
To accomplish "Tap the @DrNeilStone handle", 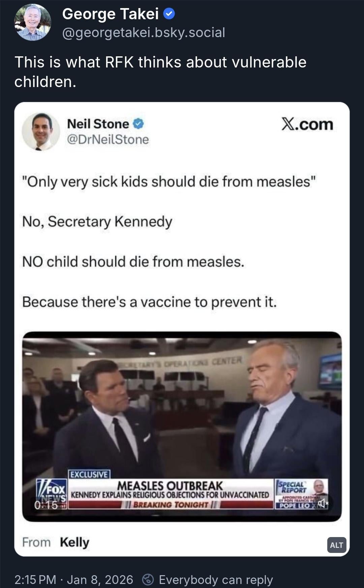I will click(108, 139).
